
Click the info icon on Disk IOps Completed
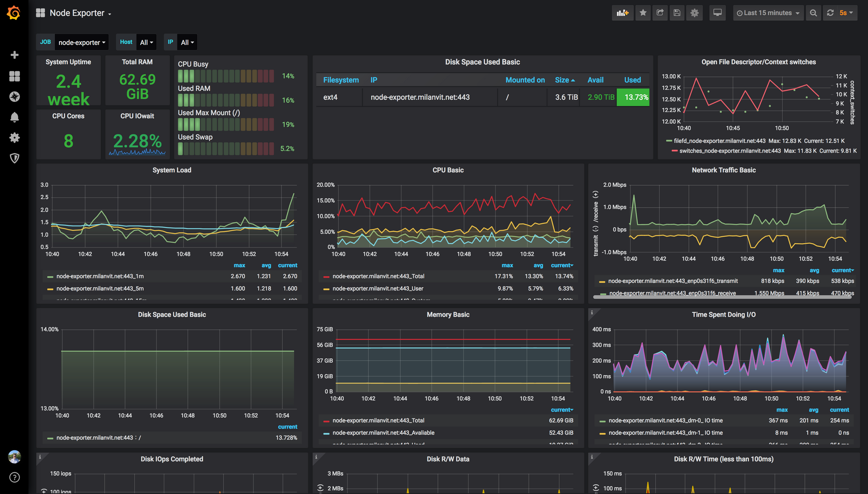tap(40, 457)
